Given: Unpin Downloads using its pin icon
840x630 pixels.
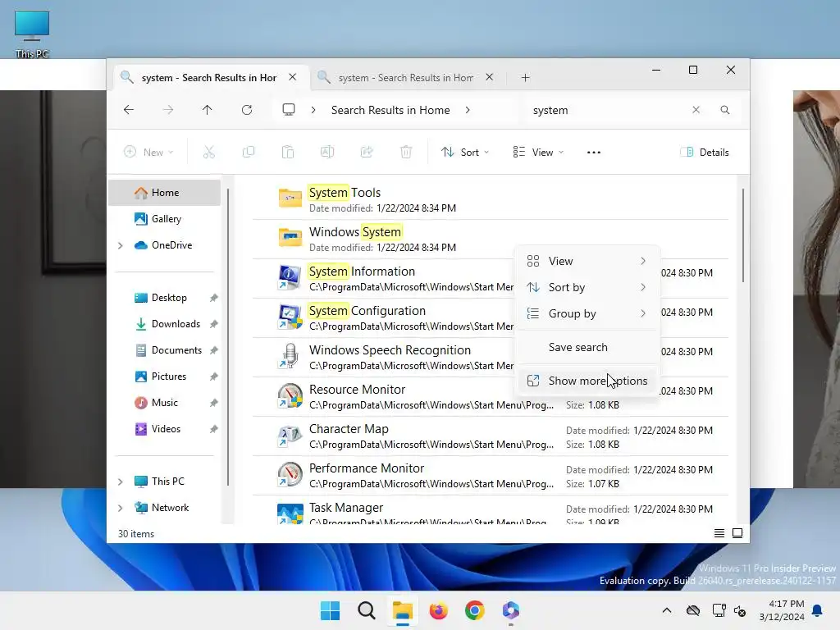Looking at the screenshot, I should (x=214, y=324).
